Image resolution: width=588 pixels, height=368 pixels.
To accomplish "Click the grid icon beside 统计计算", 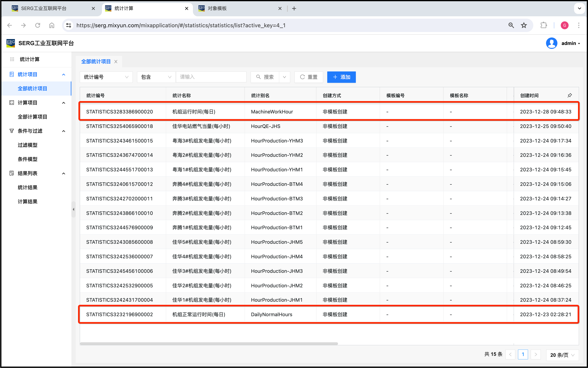I will pos(12,59).
